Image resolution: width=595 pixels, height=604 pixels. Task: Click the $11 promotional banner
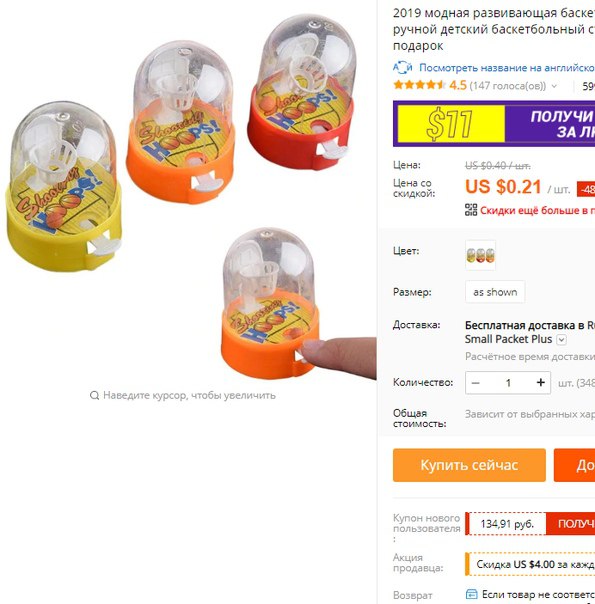coord(494,124)
